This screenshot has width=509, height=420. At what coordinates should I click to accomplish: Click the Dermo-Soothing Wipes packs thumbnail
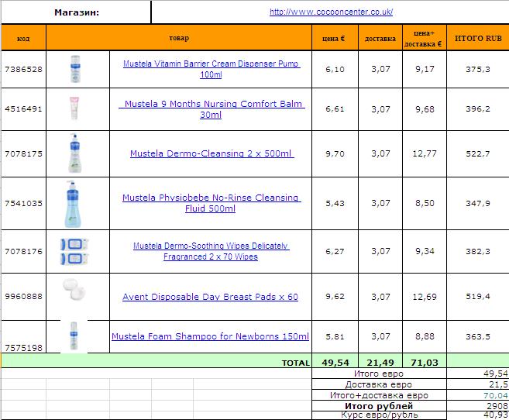click(75, 251)
